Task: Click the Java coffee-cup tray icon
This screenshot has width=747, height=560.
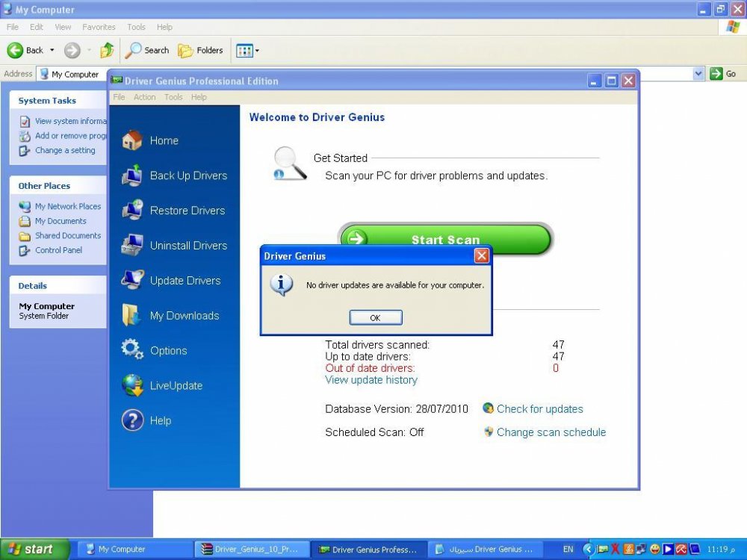Action: [x=628, y=549]
